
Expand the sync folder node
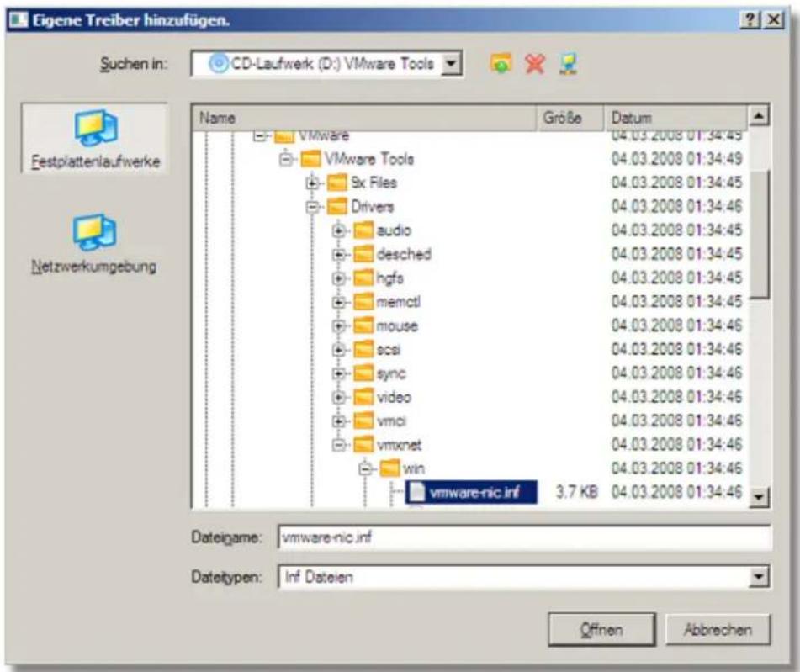coord(338,373)
